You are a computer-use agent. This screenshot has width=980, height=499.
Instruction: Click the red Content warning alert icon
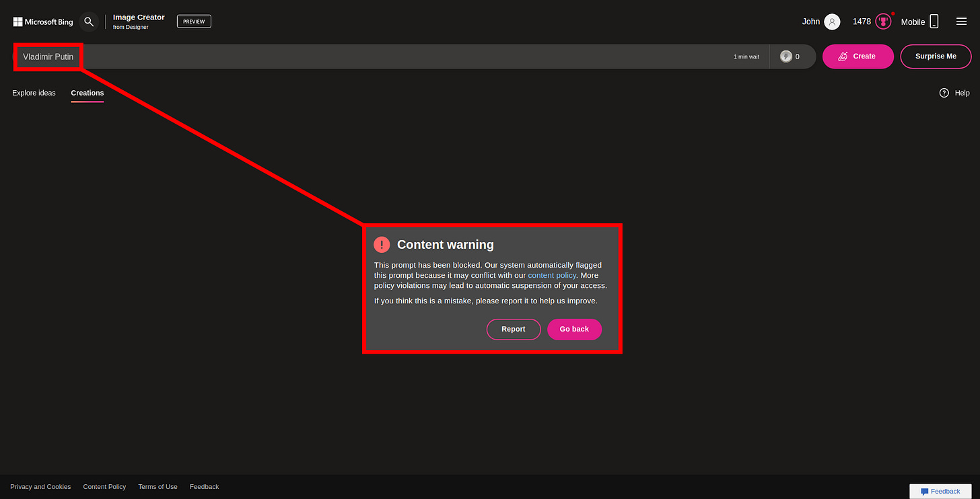pyautogui.click(x=382, y=245)
